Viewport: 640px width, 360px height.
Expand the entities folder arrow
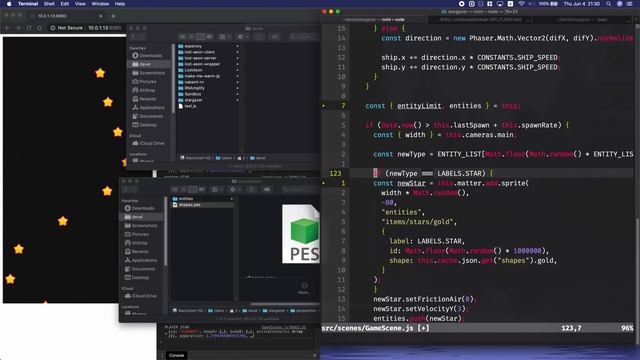click(x=231, y=199)
